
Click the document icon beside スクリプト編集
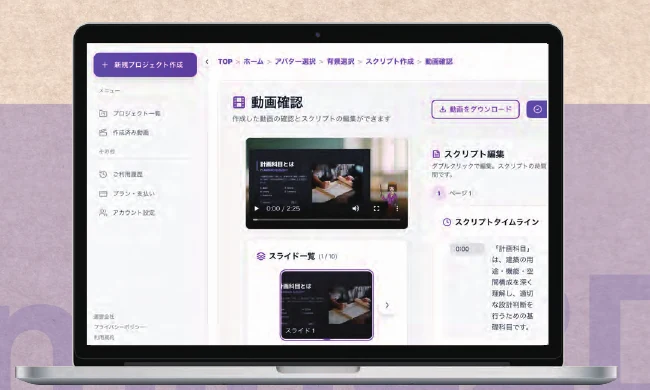point(436,154)
